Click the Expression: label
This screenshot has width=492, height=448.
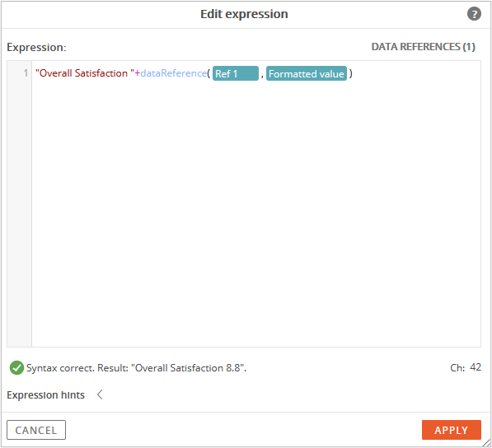coord(37,47)
